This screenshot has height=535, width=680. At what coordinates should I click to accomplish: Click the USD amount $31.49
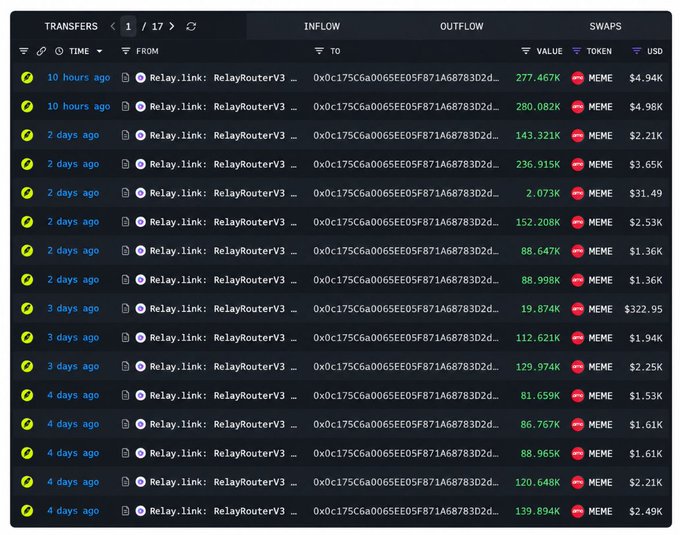(646, 193)
